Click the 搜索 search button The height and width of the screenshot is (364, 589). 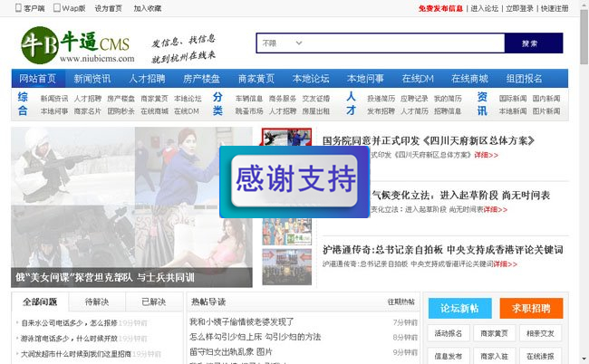[534, 43]
